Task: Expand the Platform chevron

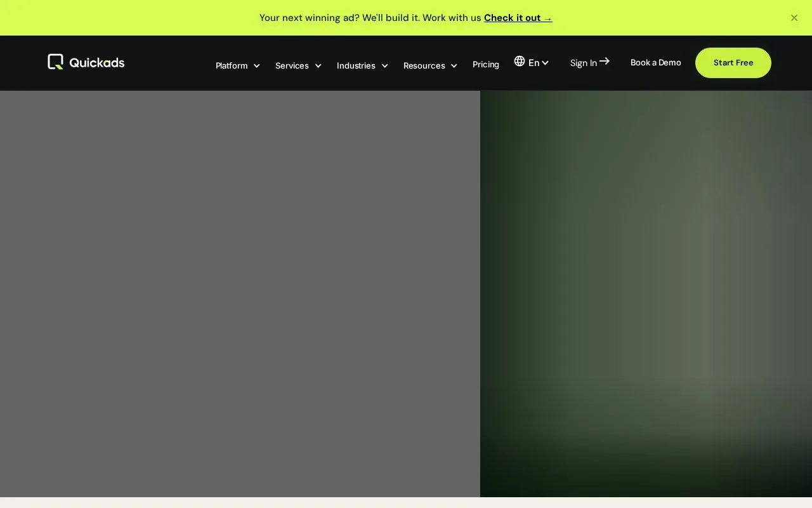Action: click(257, 66)
